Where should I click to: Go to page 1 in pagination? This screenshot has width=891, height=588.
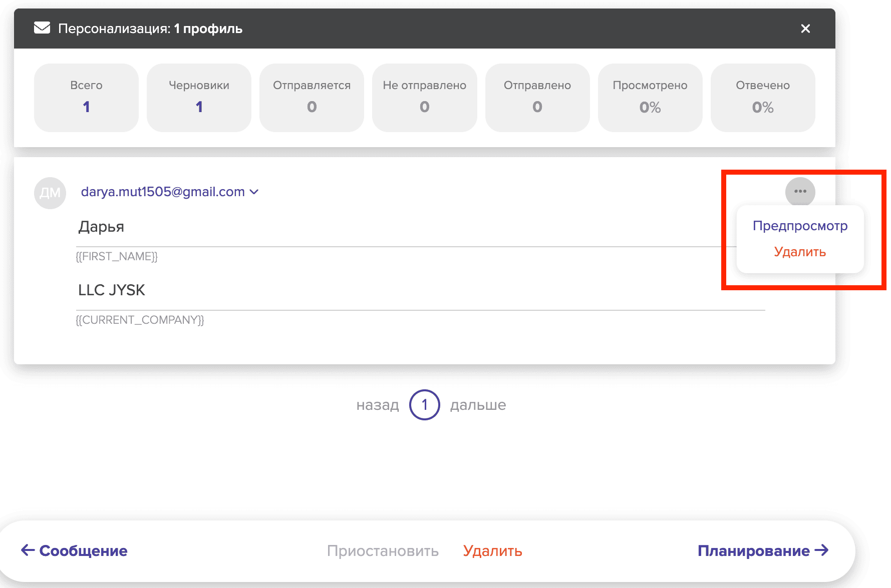[x=424, y=405]
